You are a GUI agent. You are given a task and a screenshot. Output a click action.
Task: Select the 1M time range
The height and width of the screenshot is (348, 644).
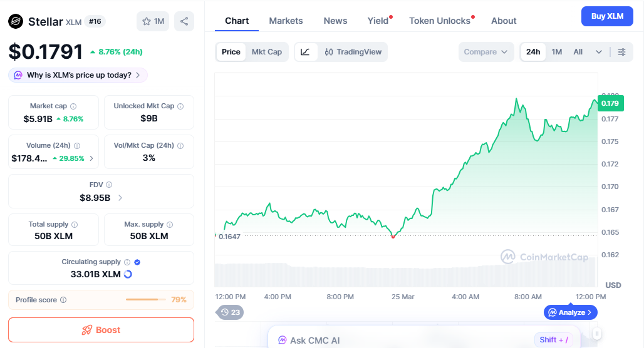(556, 52)
